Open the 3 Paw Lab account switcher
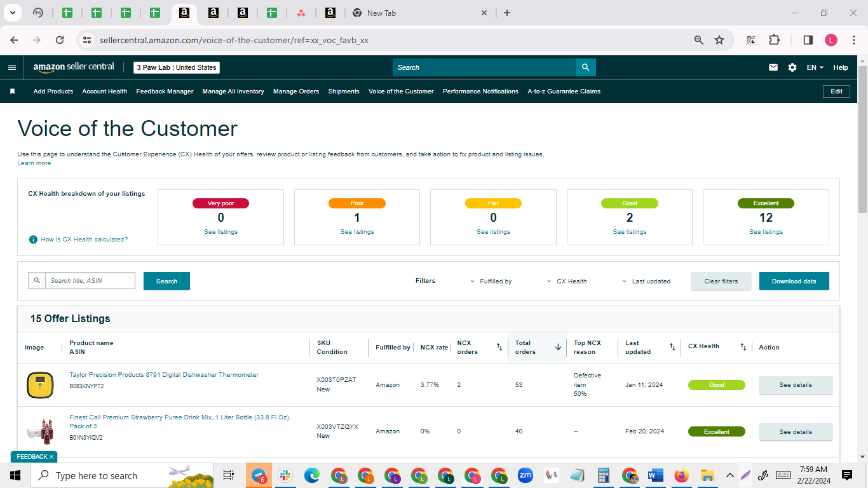Screen dimensions: 868x488 177,67
